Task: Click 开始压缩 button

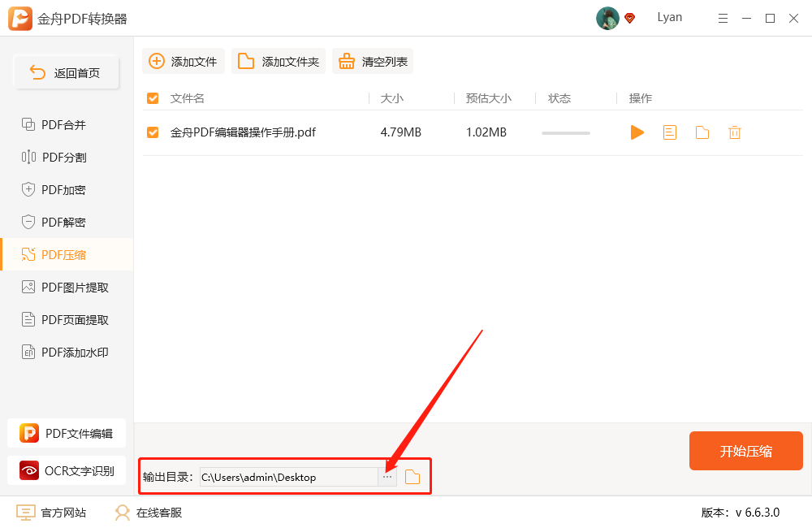Action: pos(745,451)
